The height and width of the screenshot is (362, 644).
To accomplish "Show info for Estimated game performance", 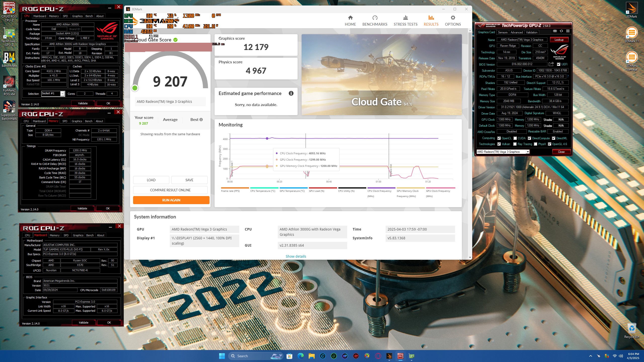I will [291, 93].
